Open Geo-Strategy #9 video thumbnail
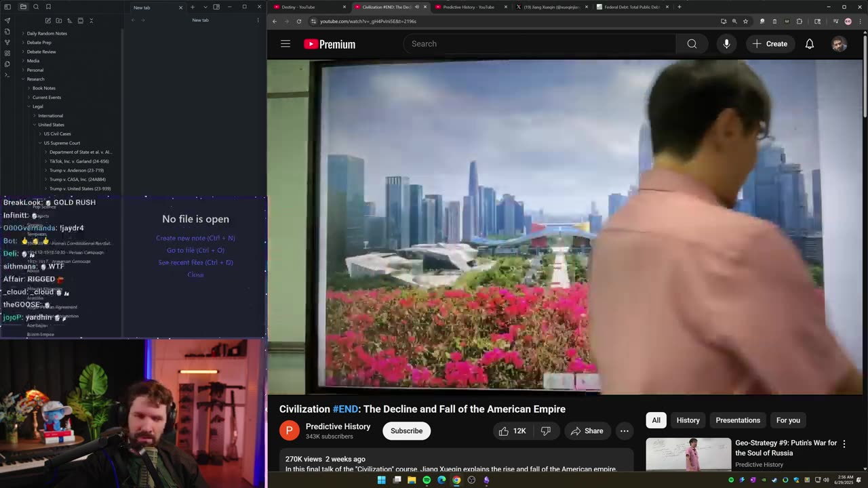The image size is (868, 488). 688,455
